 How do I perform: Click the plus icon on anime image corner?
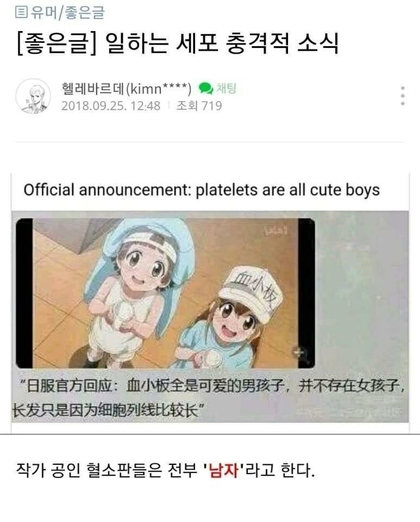tap(298, 352)
